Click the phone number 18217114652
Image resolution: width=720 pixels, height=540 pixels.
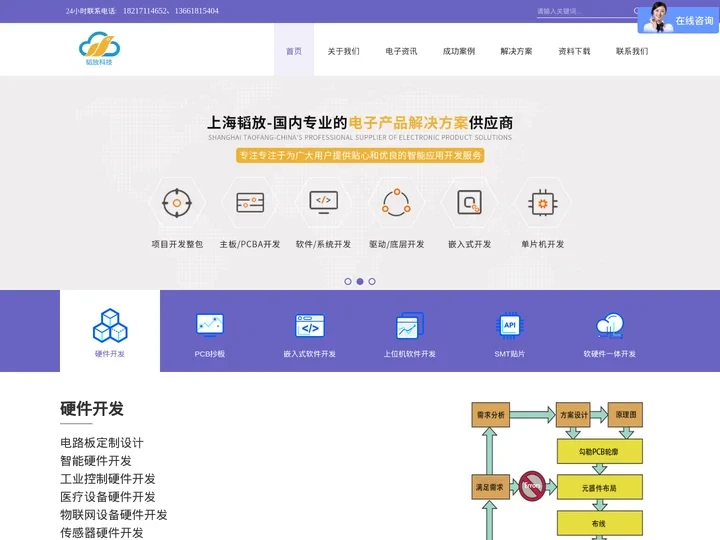145,11
